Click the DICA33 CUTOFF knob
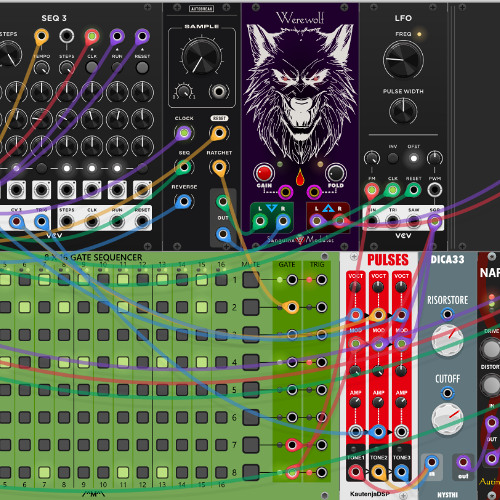The width and height of the screenshot is (500, 500). [x=447, y=418]
